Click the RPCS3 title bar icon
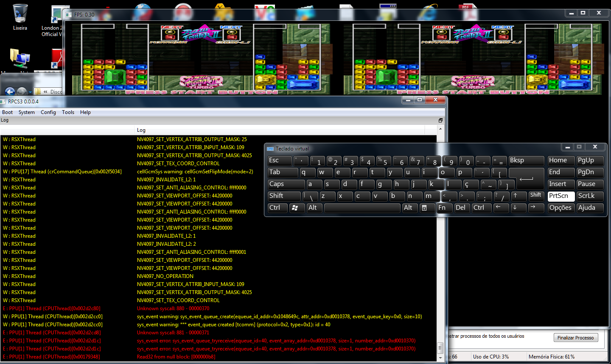The image size is (611, 364). (3, 102)
